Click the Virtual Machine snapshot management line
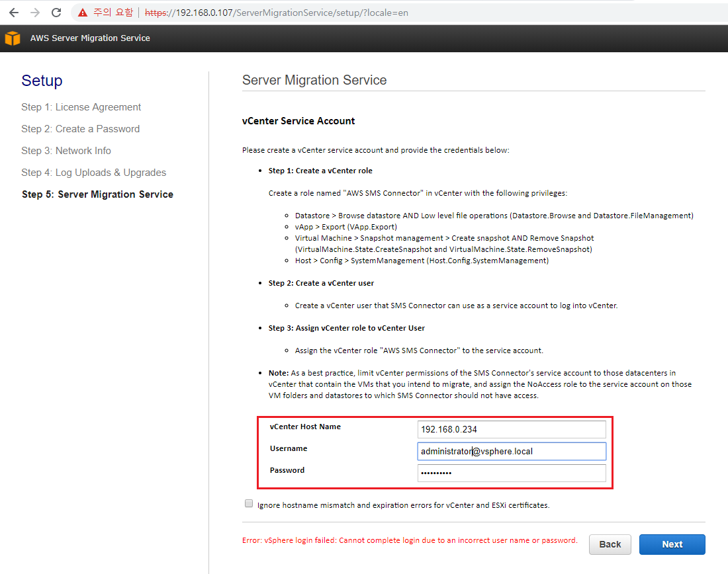This screenshot has height=574, width=728. 444,243
